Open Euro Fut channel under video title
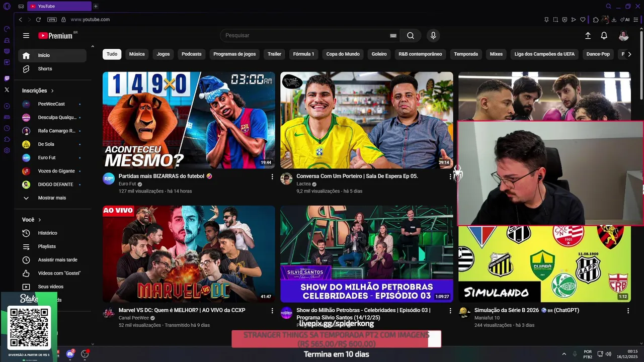This screenshot has height=362, width=644. pos(127,184)
